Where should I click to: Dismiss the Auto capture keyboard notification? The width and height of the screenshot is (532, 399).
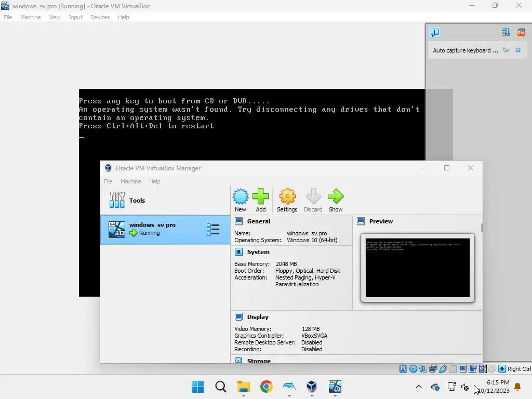pos(518,50)
